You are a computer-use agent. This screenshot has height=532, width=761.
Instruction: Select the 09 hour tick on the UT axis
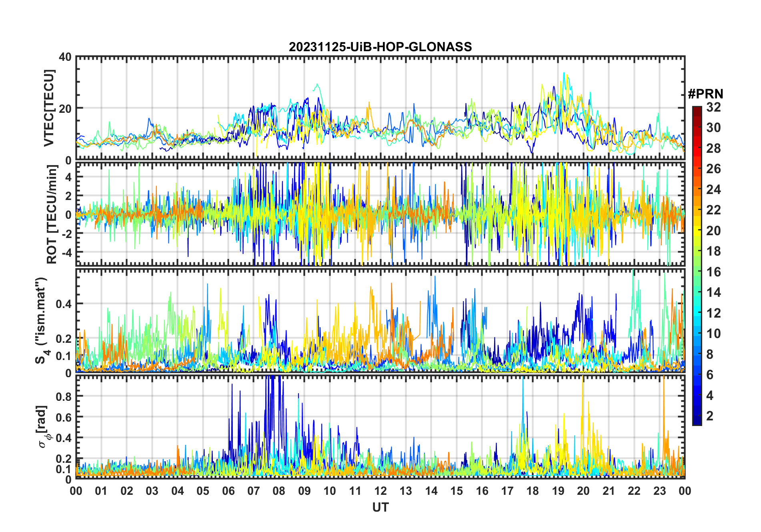[x=304, y=491]
